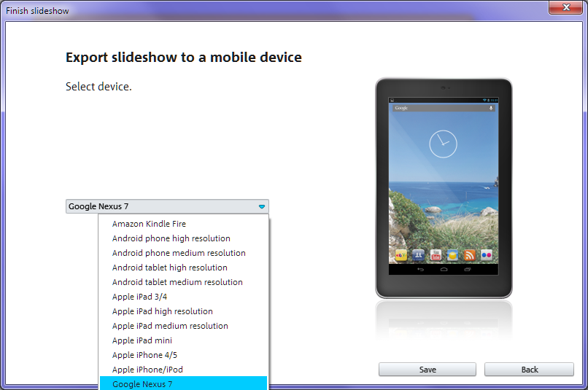Pick Apple iPad high resolution
The height and width of the screenshot is (390, 588).
point(184,311)
